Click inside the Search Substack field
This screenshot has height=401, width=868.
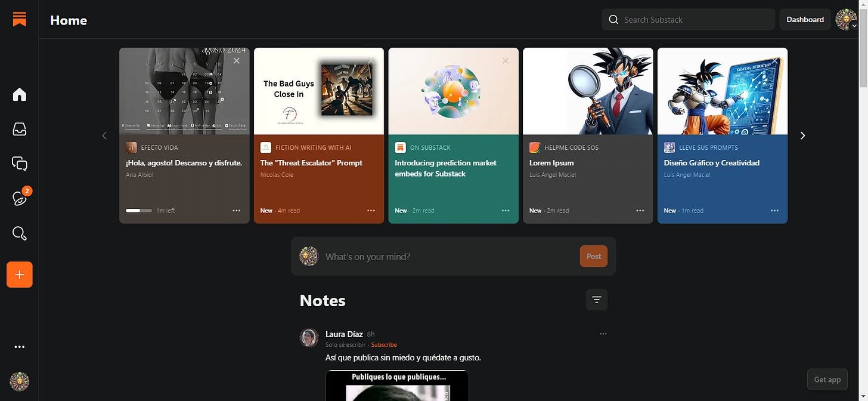tap(688, 20)
